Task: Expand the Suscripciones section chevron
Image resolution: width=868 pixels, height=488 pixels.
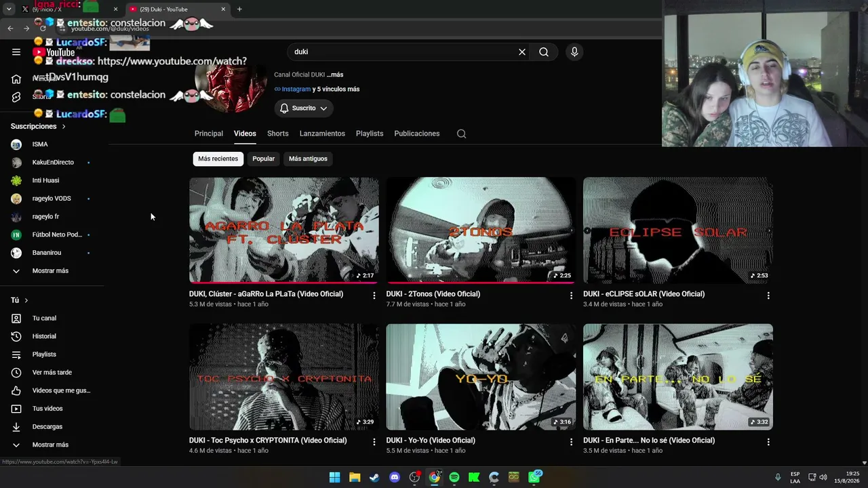Action: click(64, 126)
